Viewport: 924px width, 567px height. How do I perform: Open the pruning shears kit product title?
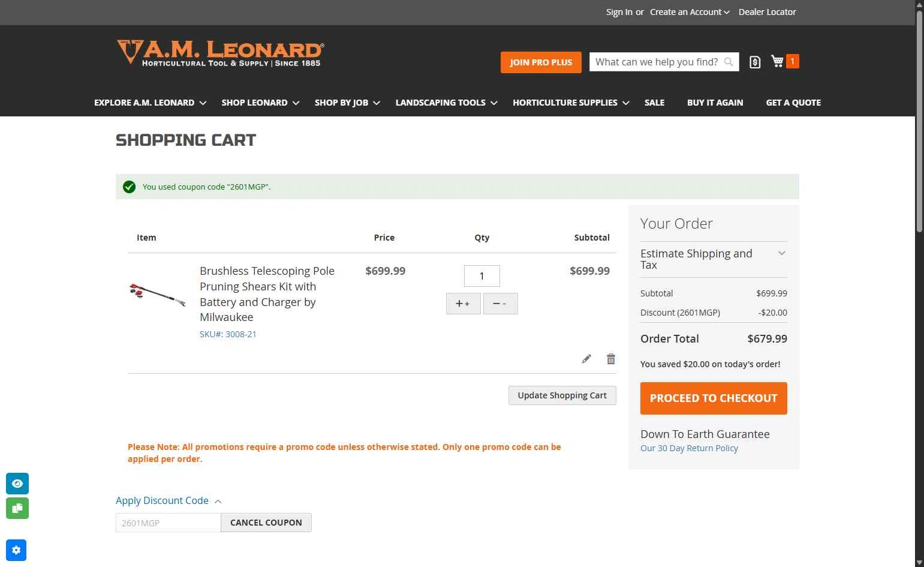coord(267,294)
